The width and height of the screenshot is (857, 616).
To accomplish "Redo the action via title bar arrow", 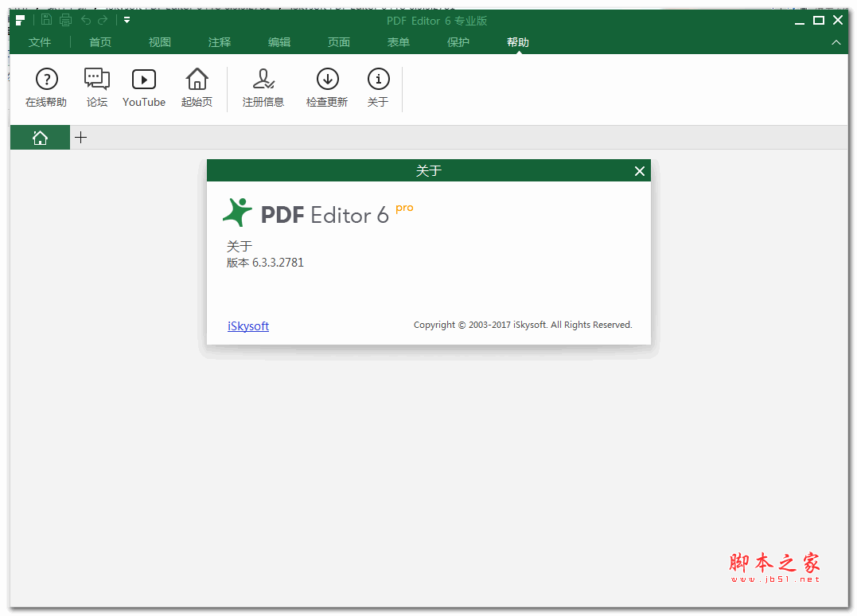I will coord(103,20).
